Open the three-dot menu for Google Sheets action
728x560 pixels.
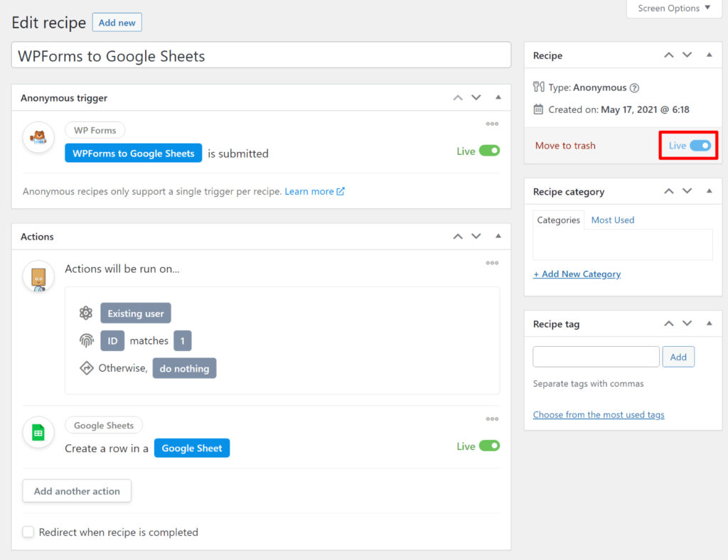(492, 419)
